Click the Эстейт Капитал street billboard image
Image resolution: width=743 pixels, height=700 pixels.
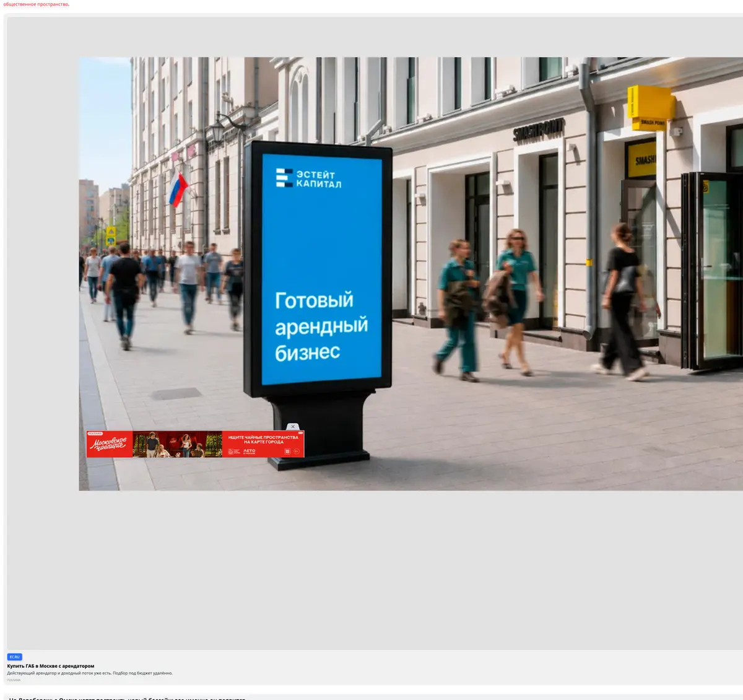pos(411,274)
